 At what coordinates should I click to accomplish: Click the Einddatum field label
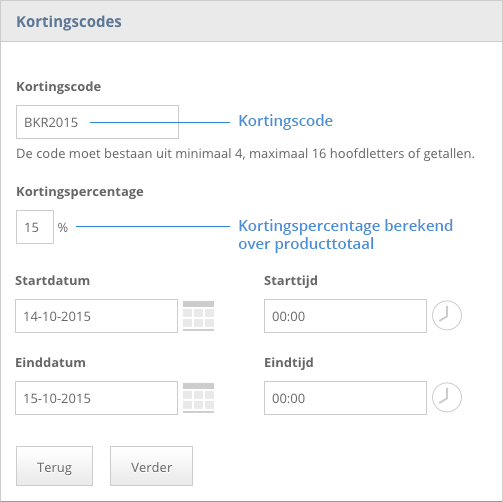click(x=50, y=362)
